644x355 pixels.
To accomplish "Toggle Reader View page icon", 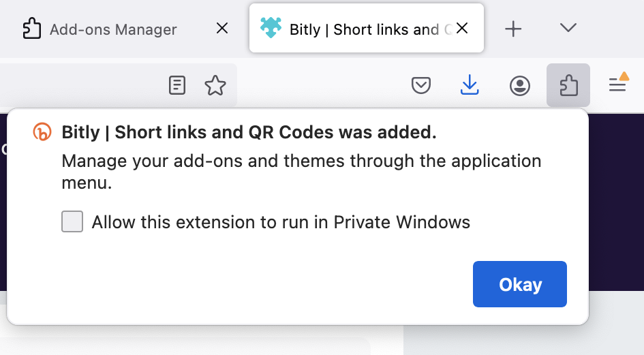I will pos(177,85).
